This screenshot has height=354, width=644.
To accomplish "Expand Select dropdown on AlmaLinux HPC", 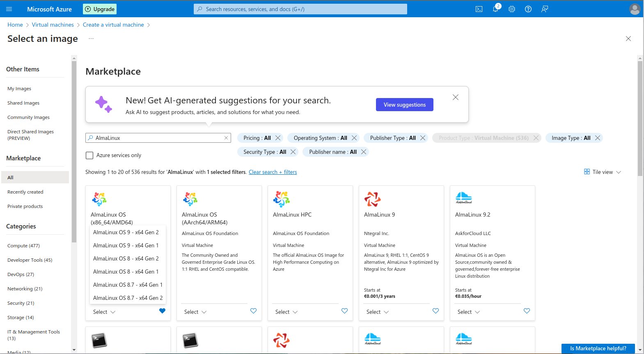I will click(286, 312).
